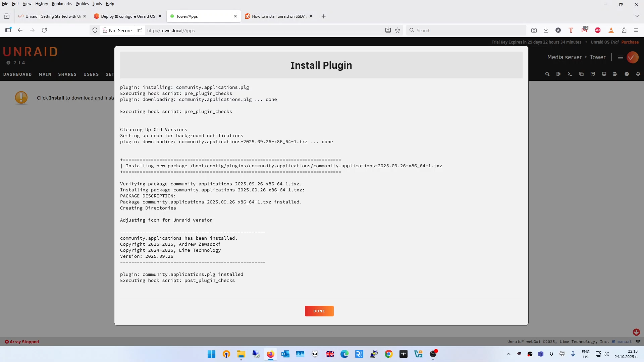Image resolution: width=644 pixels, height=362 pixels.
Task: Open the system log lines icon
Action: click(615, 74)
